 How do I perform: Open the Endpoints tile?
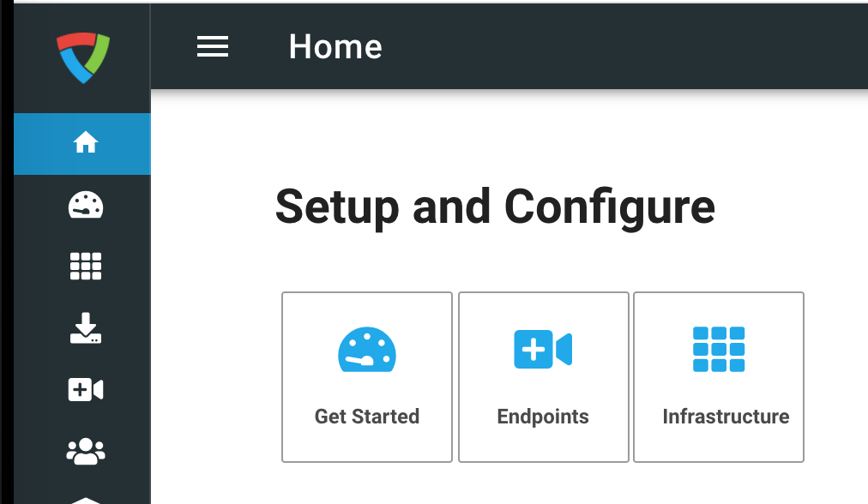[544, 377]
